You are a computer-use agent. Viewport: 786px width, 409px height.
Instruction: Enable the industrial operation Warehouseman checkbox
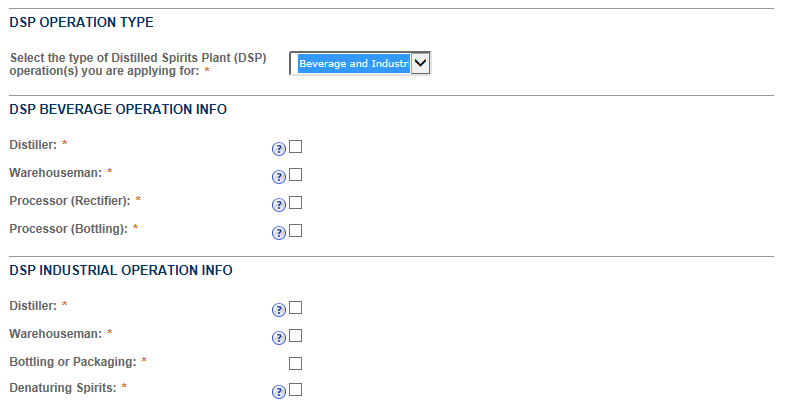(x=295, y=335)
